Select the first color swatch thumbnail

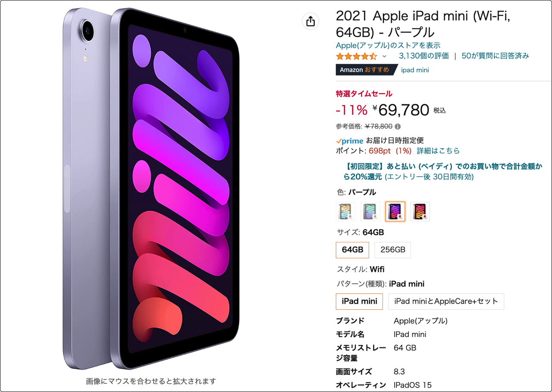[x=345, y=211]
